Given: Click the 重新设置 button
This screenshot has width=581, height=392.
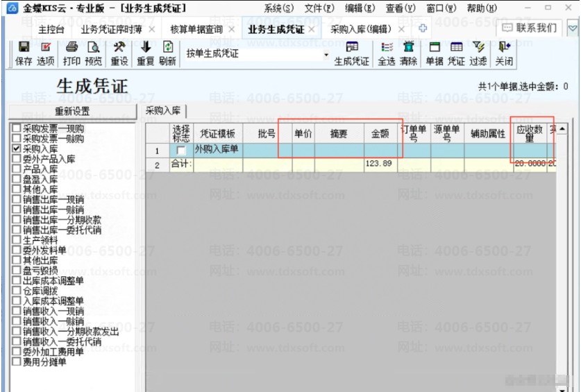Looking at the screenshot, I should [73, 111].
